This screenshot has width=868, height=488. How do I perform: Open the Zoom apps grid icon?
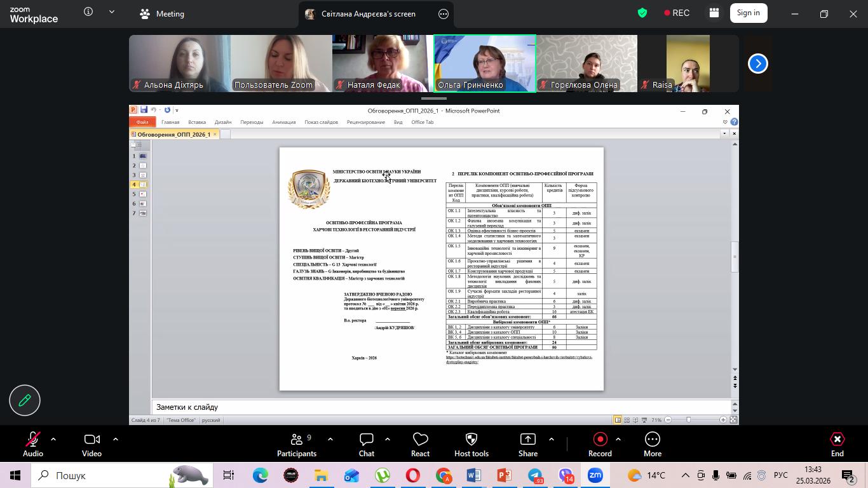tap(714, 13)
